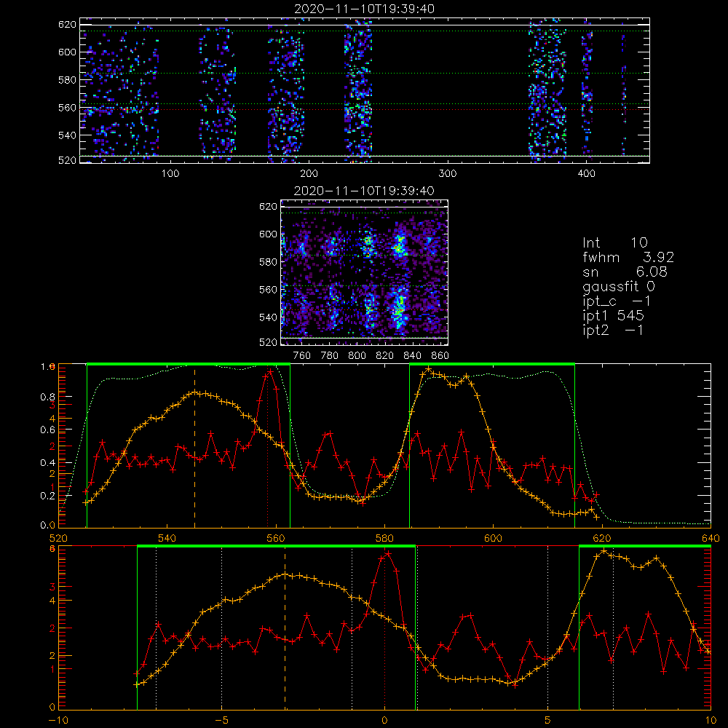728x728 pixels.
Task: Click the top plot's timestamp title
Action: point(365,9)
